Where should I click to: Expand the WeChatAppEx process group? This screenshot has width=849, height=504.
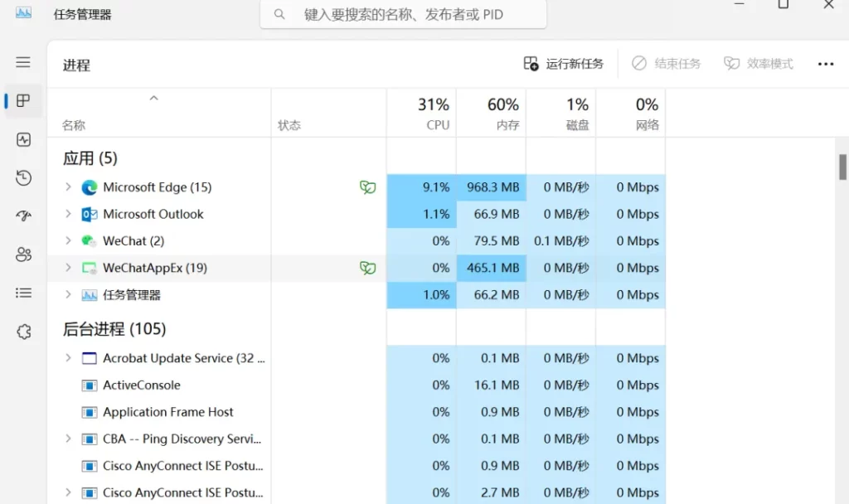[x=69, y=268]
